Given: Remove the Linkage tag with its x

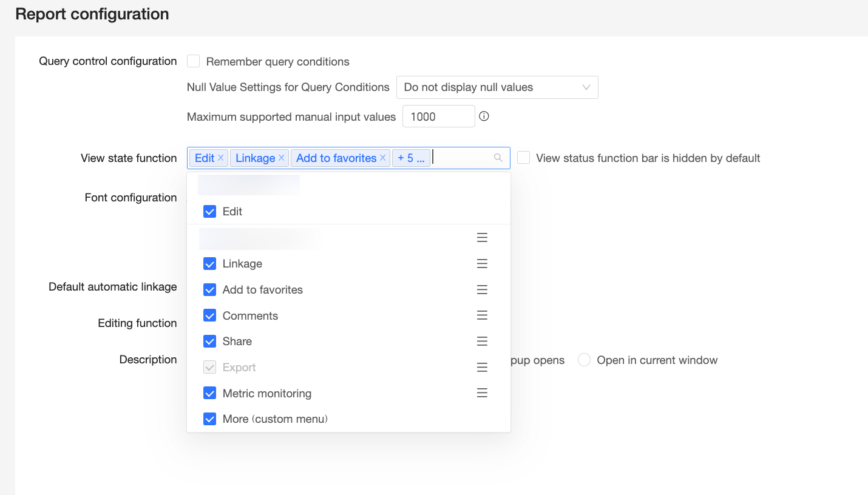Looking at the screenshot, I should coord(282,158).
